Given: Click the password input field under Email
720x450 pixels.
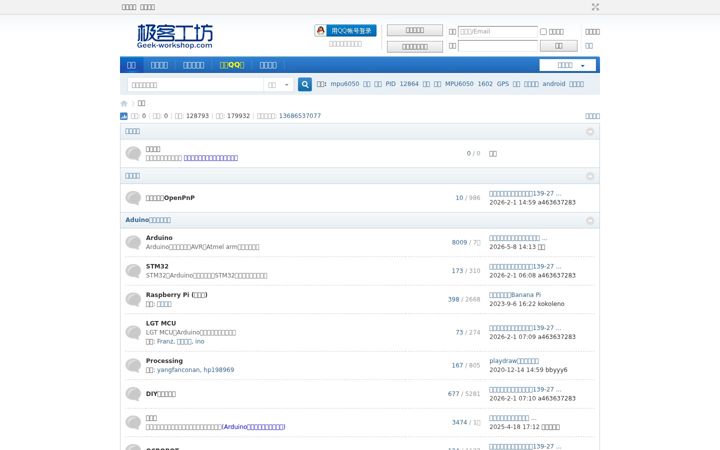Looking at the screenshot, I should (x=497, y=46).
